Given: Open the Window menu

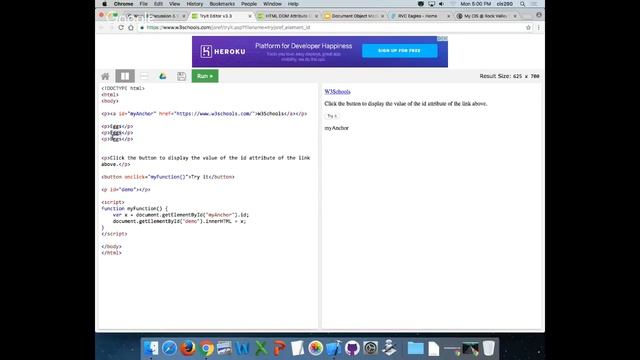Looking at the screenshot, I should (x=272, y=4).
